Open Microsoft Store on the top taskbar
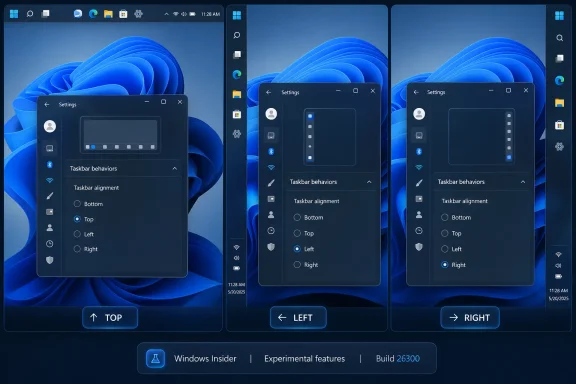This screenshot has width=576, height=384. pos(123,14)
